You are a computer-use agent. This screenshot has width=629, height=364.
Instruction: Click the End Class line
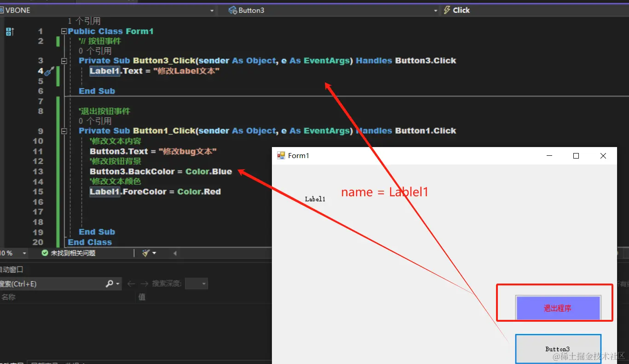click(90, 242)
